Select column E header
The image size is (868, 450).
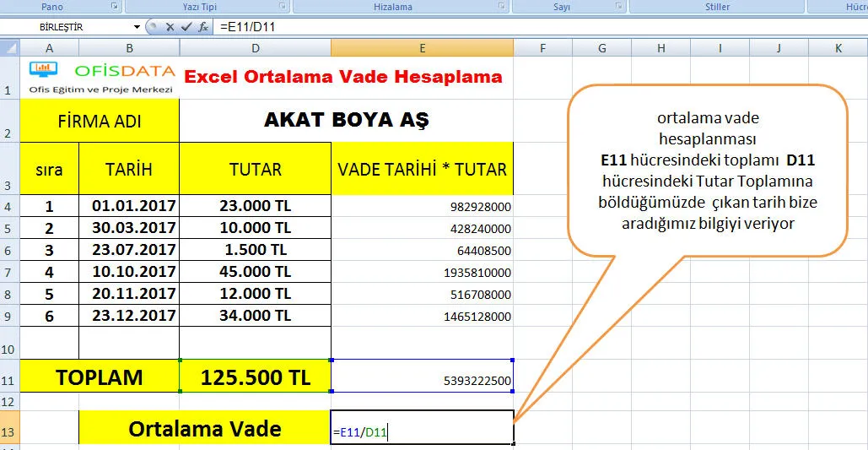click(x=422, y=48)
